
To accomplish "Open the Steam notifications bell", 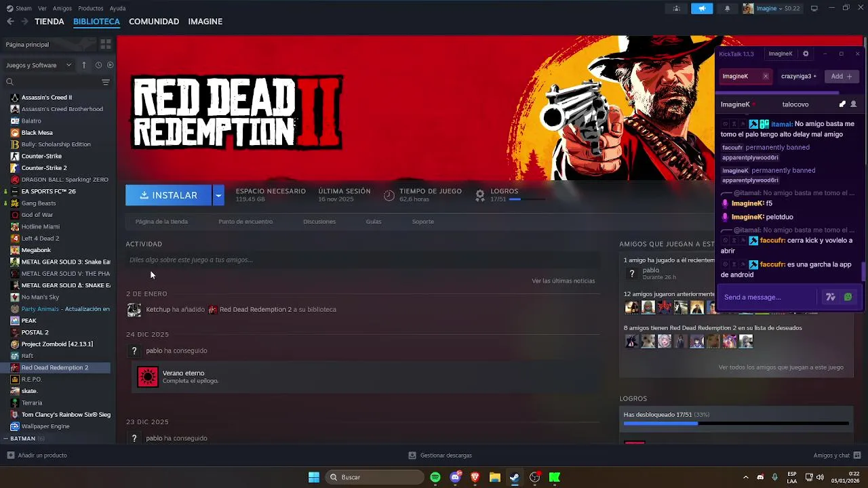I will pos(727,8).
